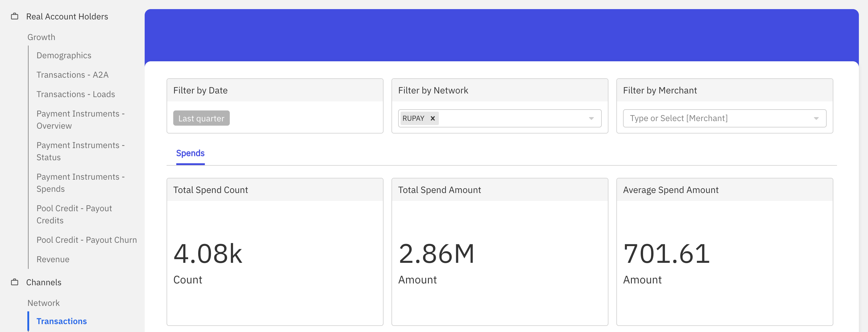This screenshot has width=868, height=332.
Task: Open the Revenue page
Action: pos(53,259)
